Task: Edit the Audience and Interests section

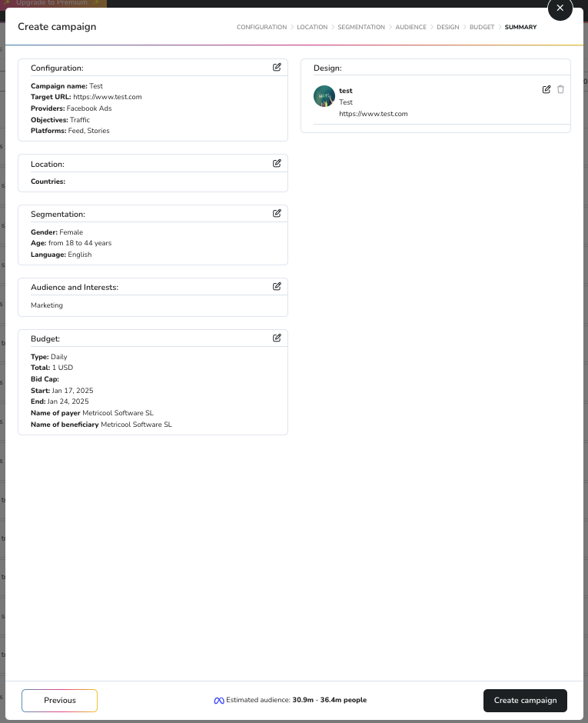Action: click(x=277, y=286)
